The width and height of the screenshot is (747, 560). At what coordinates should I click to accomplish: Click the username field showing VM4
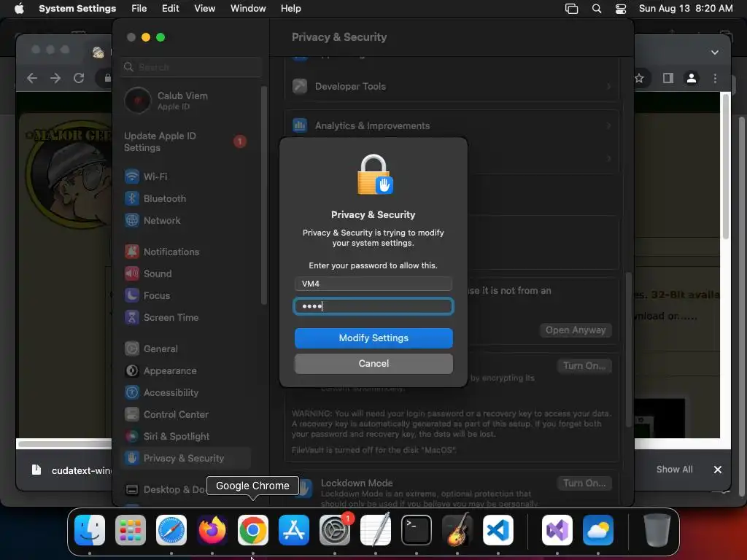(373, 284)
